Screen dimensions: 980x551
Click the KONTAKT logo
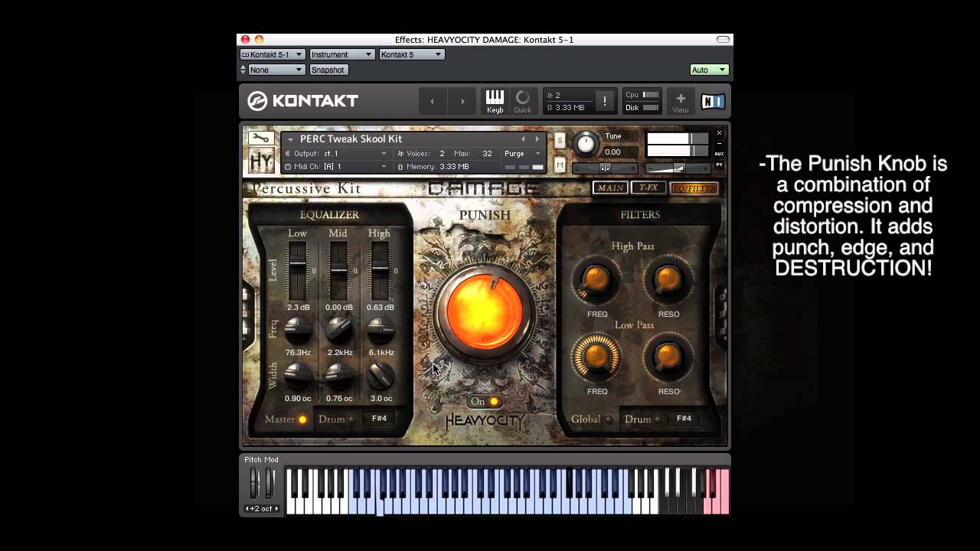(x=303, y=101)
